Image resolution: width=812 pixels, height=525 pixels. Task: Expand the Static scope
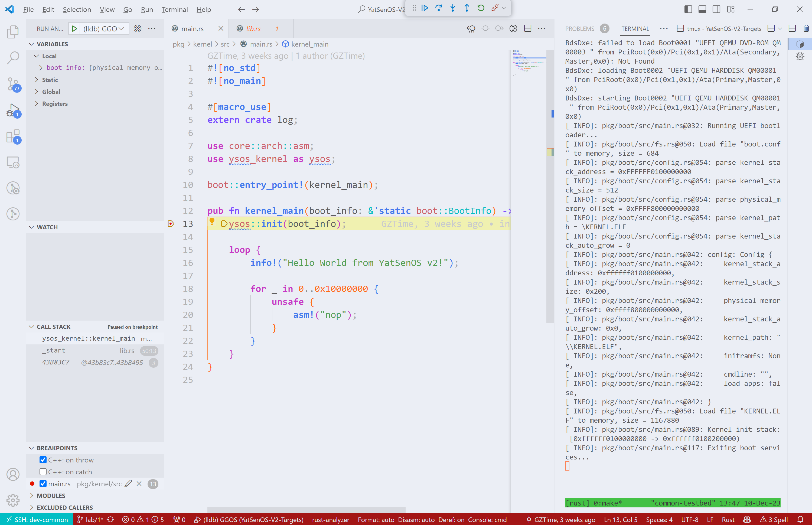[37, 80]
